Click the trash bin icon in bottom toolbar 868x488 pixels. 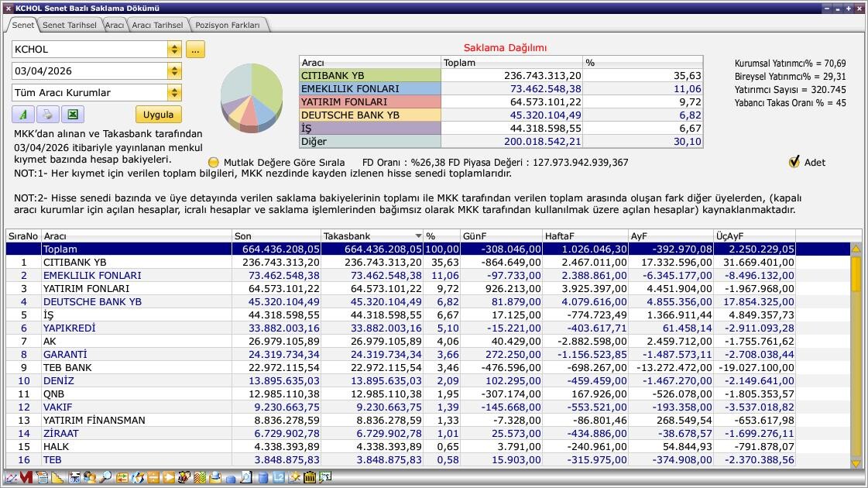(x=309, y=477)
